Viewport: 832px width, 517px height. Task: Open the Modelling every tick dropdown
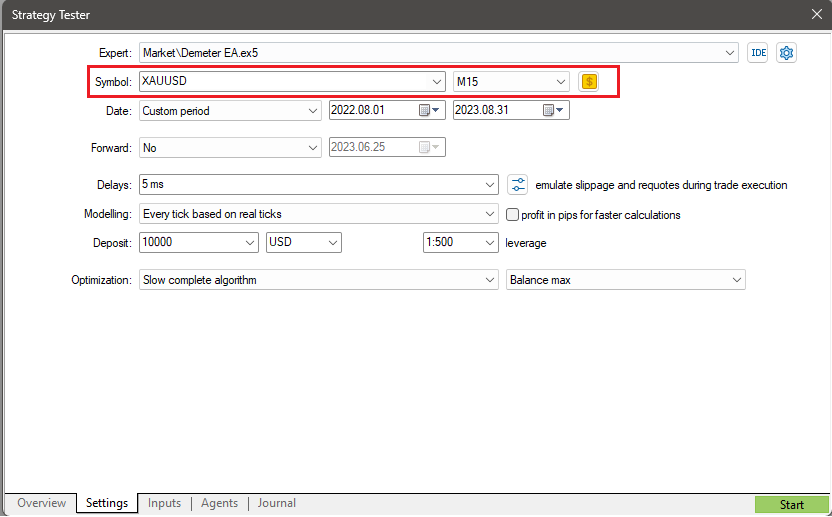tap(490, 214)
